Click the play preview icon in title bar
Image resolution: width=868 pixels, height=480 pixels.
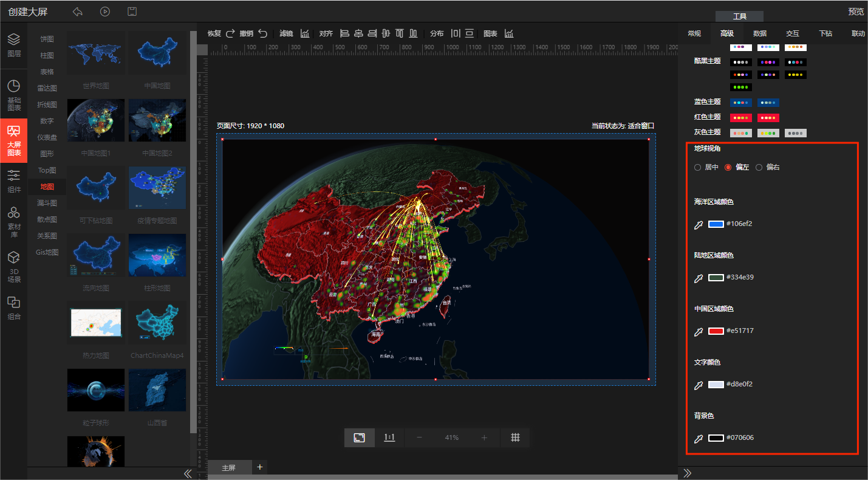105,12
